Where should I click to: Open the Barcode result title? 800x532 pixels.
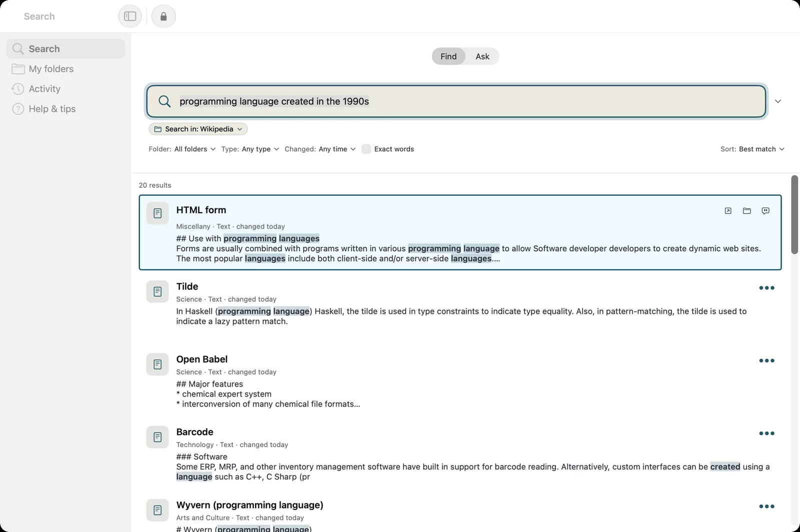pos(194,432)
